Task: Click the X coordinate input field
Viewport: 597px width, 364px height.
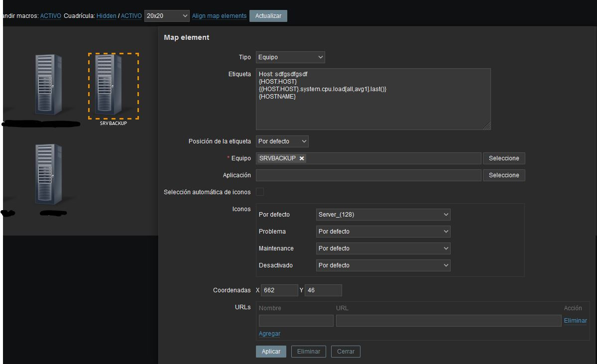Action: tap(279, 290)
